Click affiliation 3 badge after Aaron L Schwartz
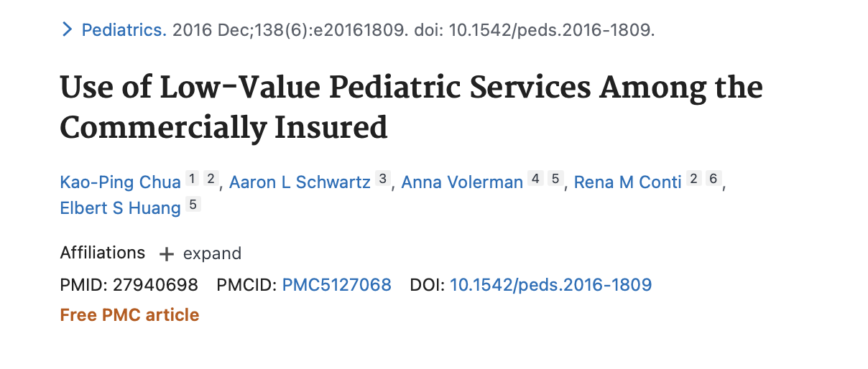Viewport: 868px width, 369px height. click(382, 179)
